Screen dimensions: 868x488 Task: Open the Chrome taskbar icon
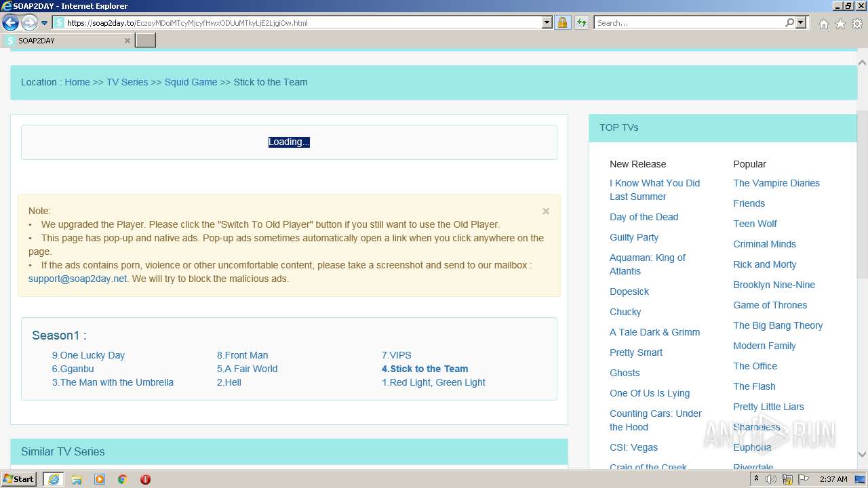coord(122,479)
